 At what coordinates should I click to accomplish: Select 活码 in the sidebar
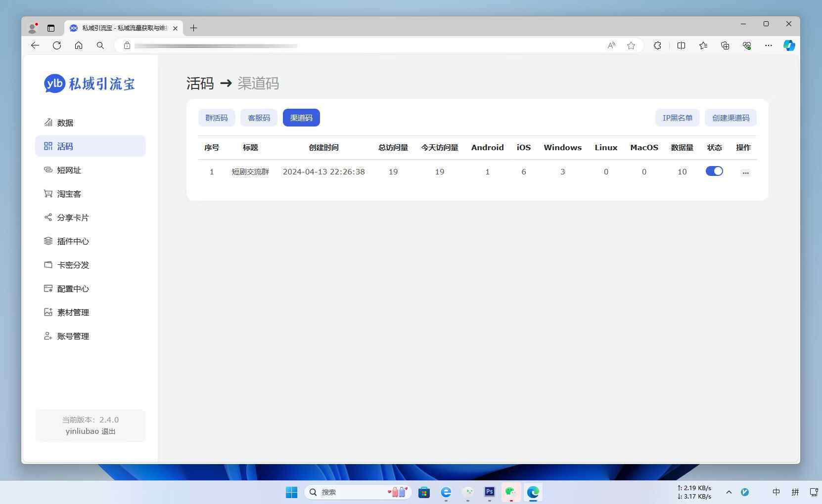90,146
